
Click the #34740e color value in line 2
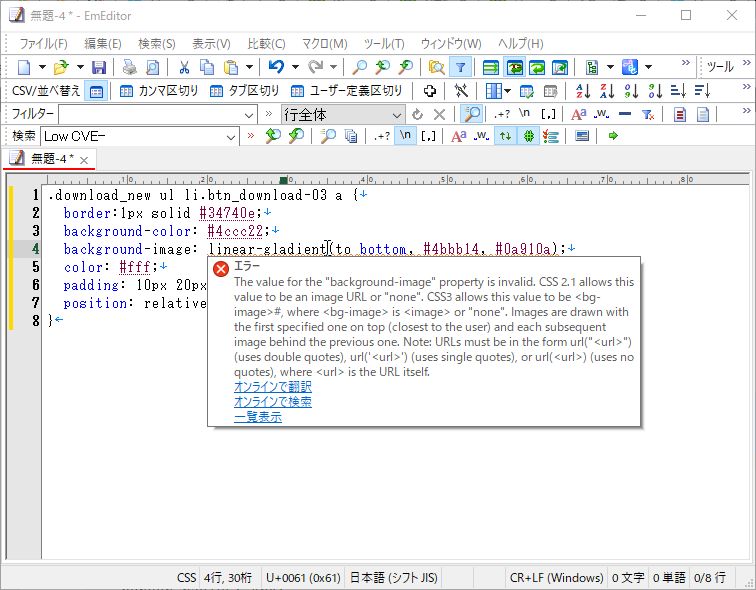coord(227,213)
